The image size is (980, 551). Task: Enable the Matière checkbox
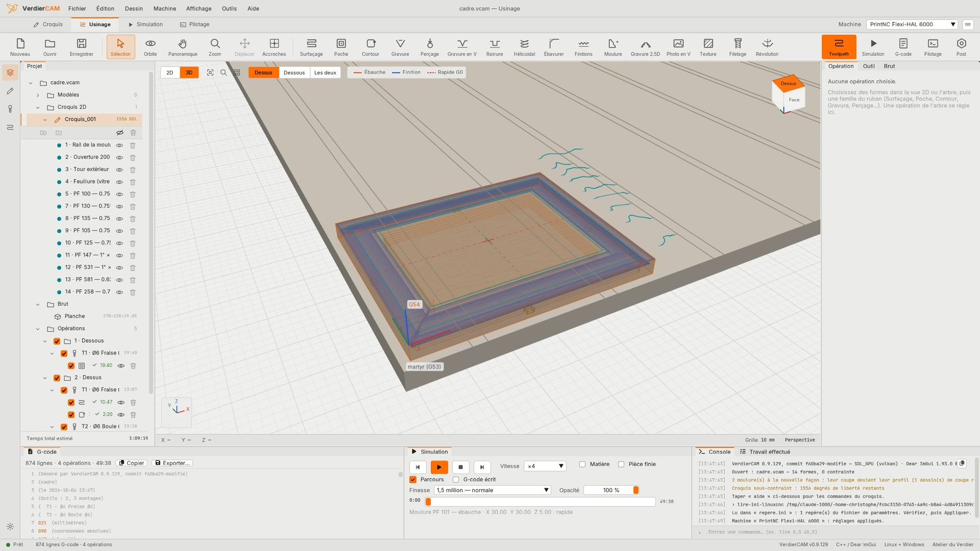(x=582, y=464)
